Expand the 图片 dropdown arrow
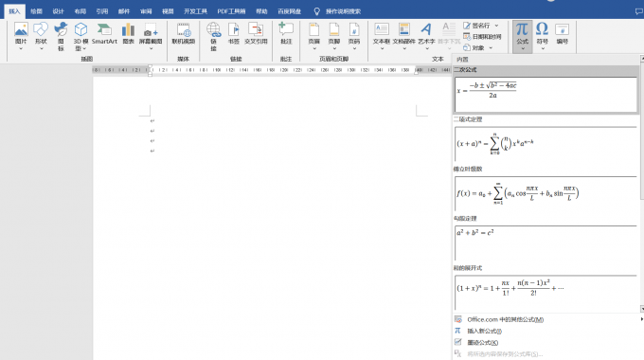 pyautogui.click(x=21, y=48)
